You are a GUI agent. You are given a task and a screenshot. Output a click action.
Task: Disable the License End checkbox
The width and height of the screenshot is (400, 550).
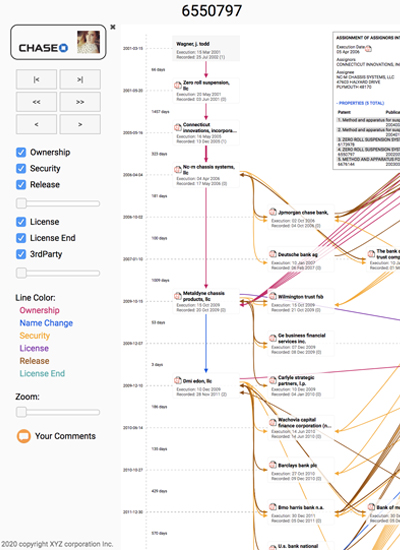tap(21, 238)
